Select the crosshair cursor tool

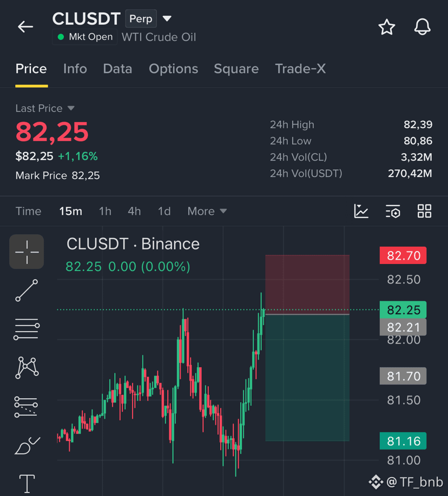tap(27, 252)
